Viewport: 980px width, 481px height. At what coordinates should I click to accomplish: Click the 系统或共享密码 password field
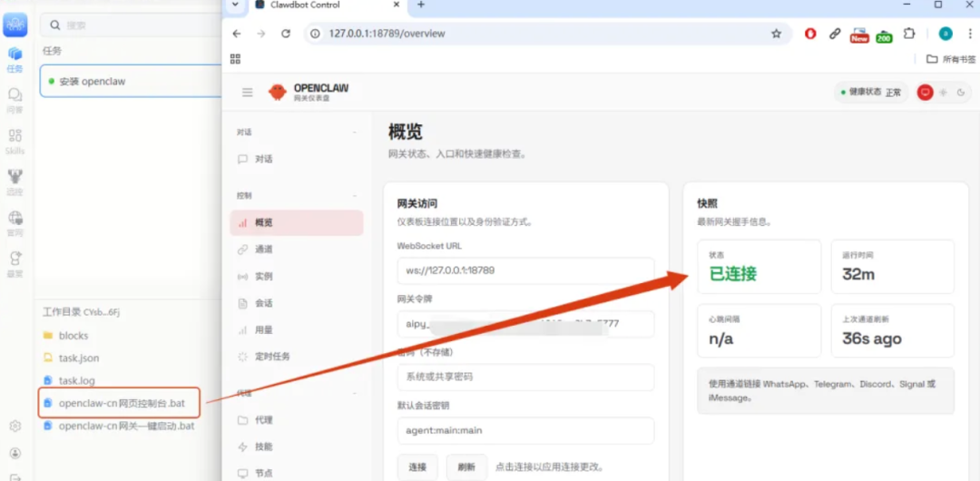[525, 378]
